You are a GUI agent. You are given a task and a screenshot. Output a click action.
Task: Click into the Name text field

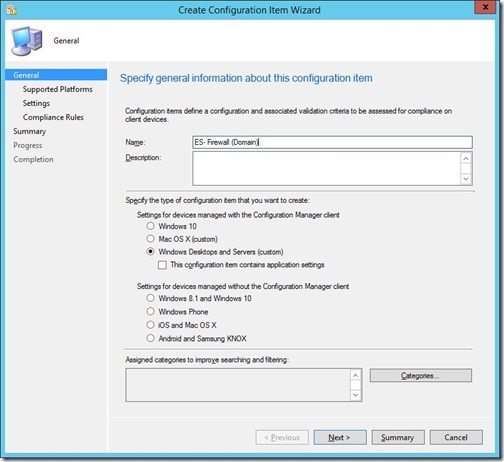332,142
